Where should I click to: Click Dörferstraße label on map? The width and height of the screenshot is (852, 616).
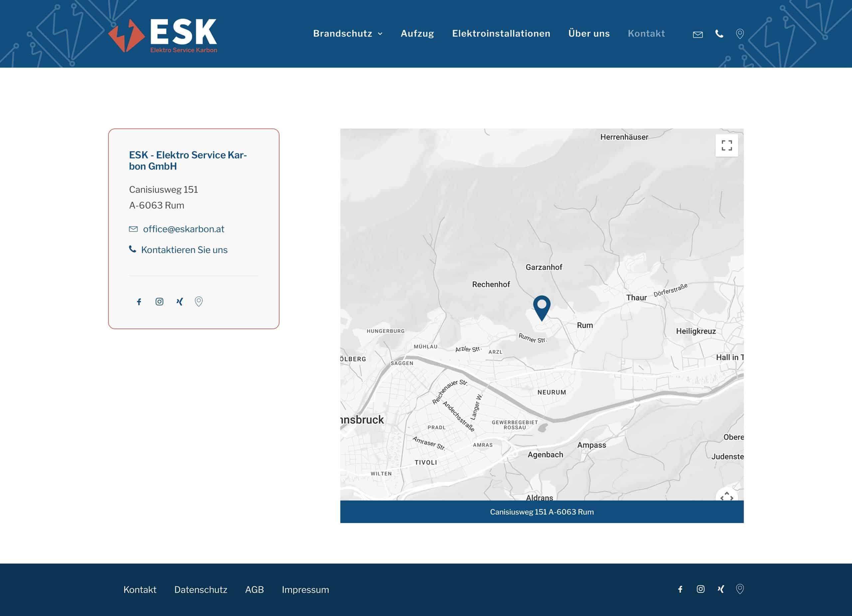(x=671, y=290)
